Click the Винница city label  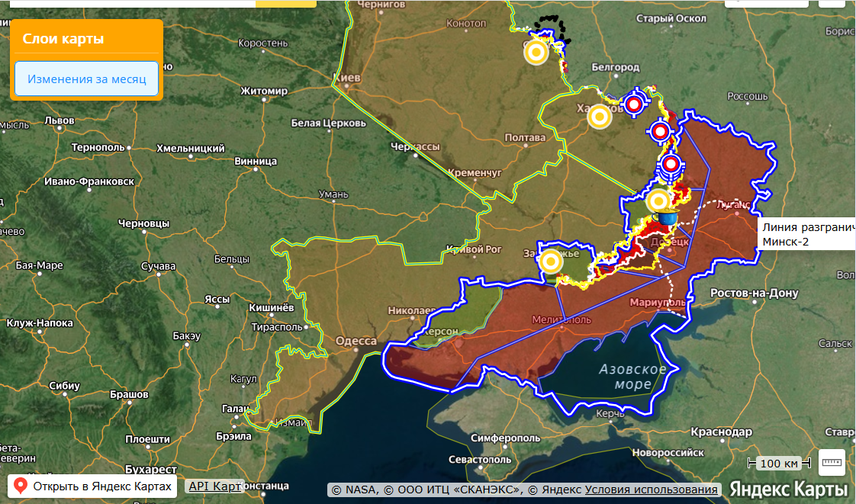[256, 161]
